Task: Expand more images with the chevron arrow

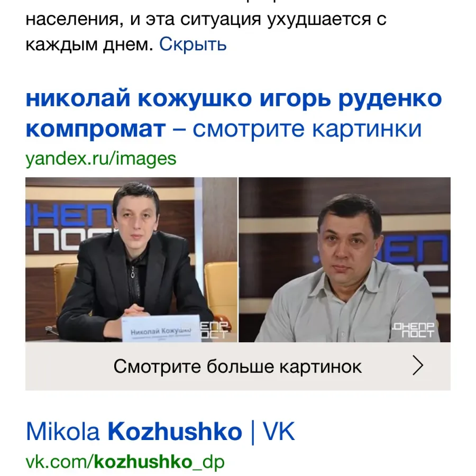Action: click(x=418, y=366)
